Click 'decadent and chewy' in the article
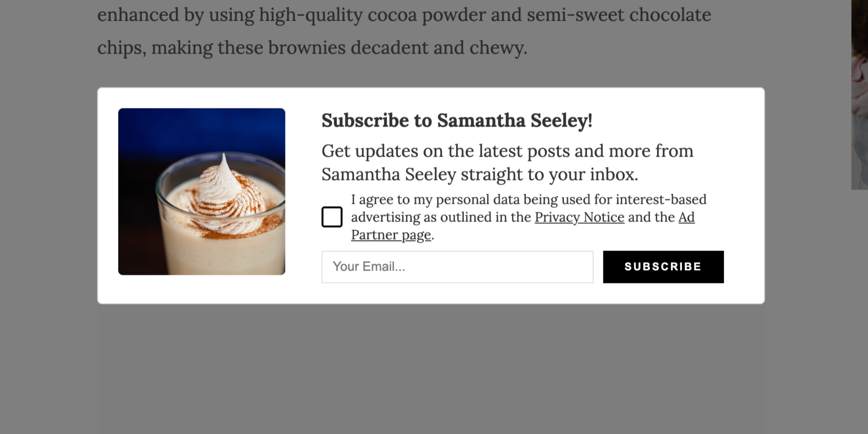Image resolution: width=868 pixels, height=434 pixels. (x=438, y=48)
